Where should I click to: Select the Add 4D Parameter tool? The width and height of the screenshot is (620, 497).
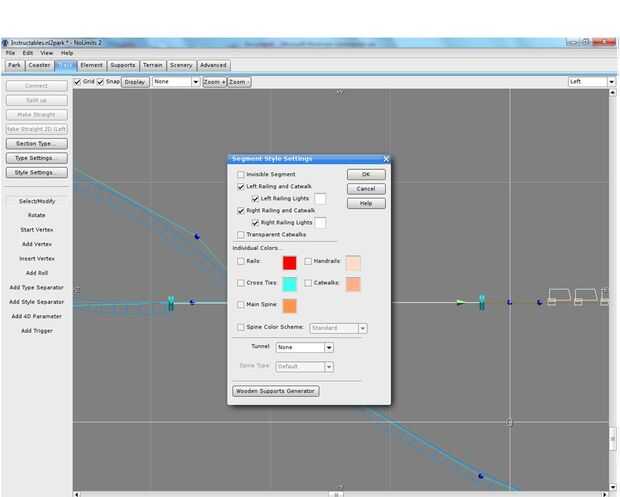pos(37,316)
